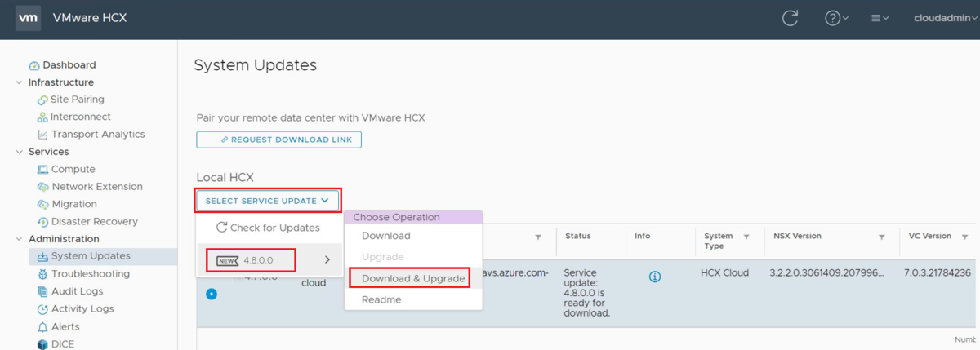Click NSX version 3.2.2.0 cell
The image size is (980, 350).
tap(826, 272)
